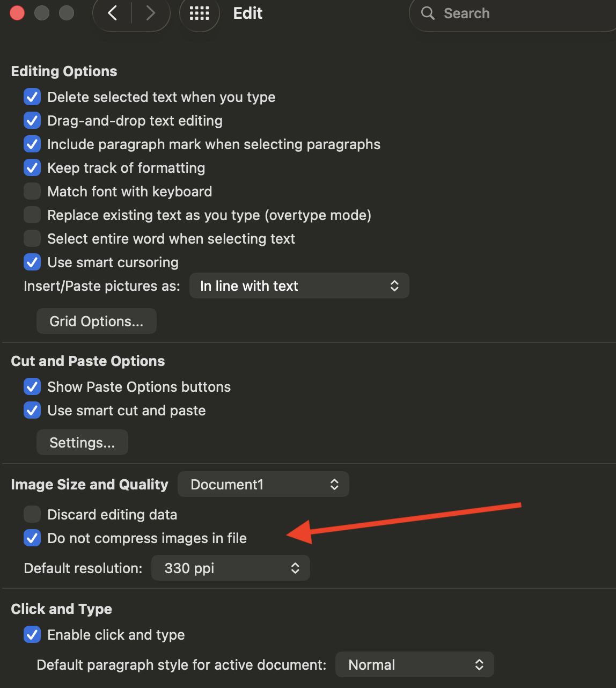Open the Show All preferences grid
Image resolution: width=616 pixels, height=688 pixels.
click(199, 13)
